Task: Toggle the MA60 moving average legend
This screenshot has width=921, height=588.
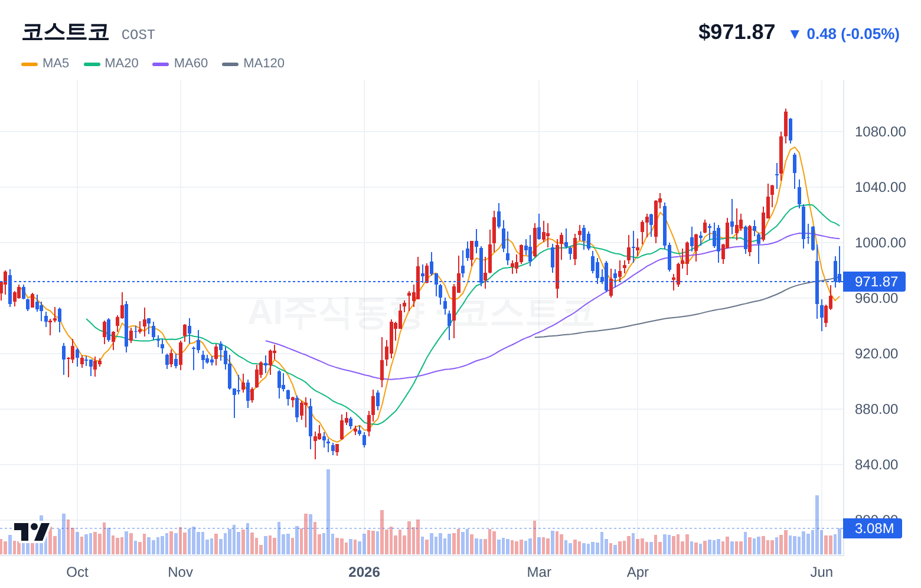Action: 180,63
